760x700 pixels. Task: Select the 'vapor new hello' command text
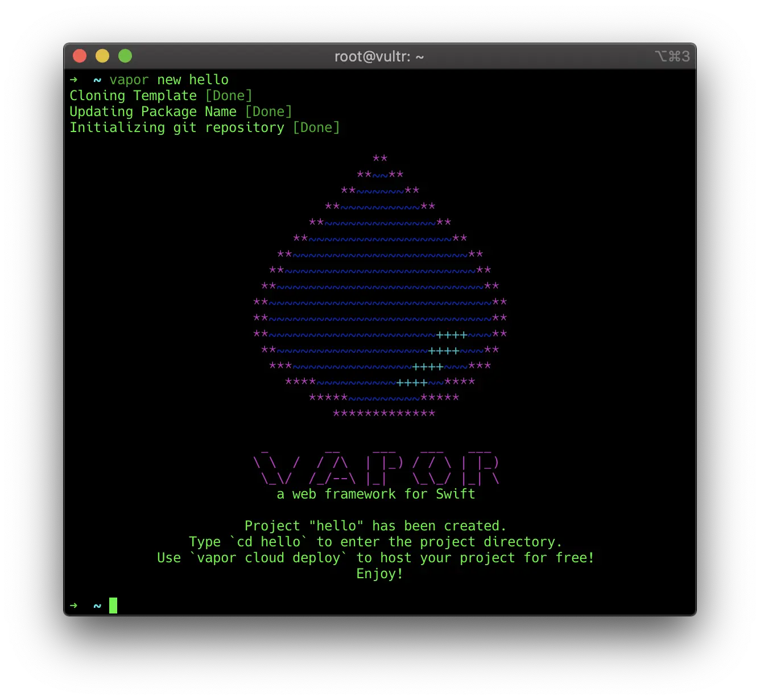pos(169,80)
